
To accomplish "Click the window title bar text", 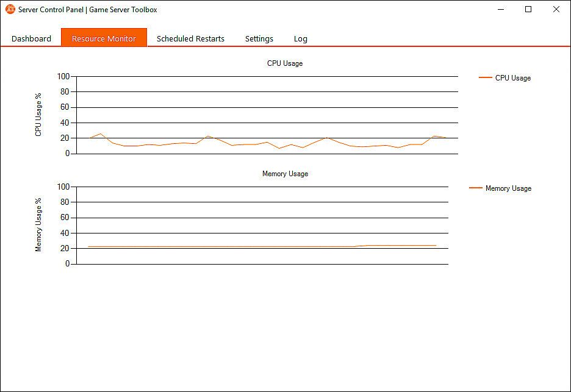I will [87, 10].
